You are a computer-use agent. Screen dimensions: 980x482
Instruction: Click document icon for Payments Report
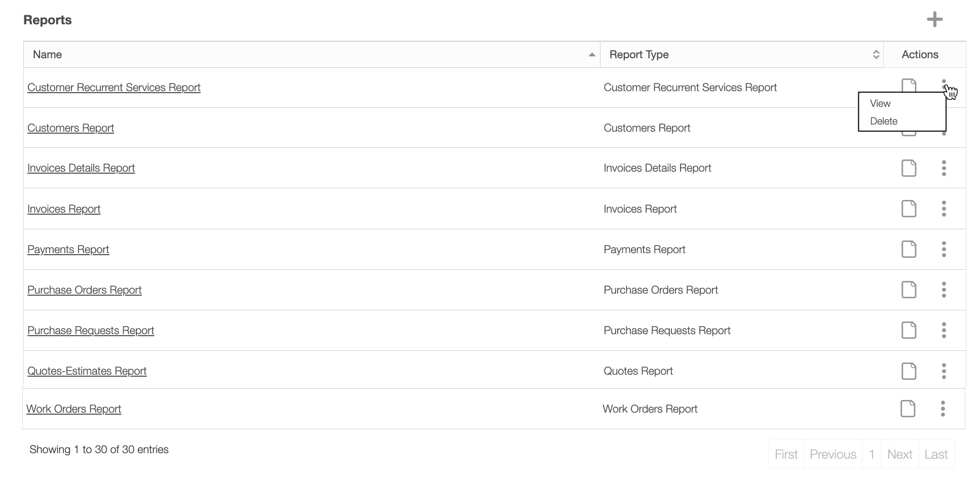(x=909, y=249)
